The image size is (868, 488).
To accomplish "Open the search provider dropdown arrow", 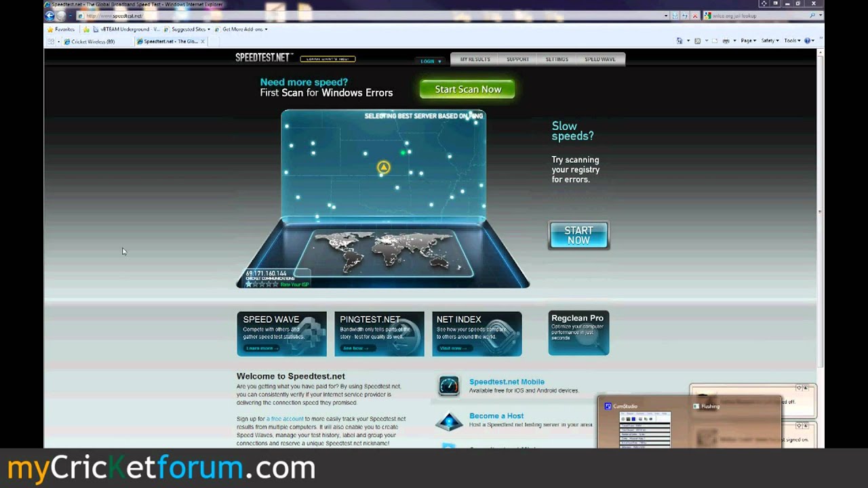I will (821, 16).
